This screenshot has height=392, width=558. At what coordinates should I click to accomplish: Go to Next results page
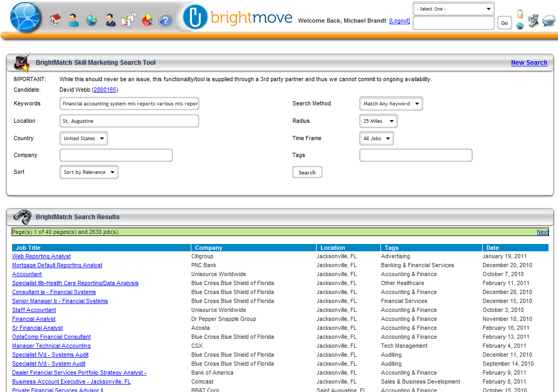543,232
